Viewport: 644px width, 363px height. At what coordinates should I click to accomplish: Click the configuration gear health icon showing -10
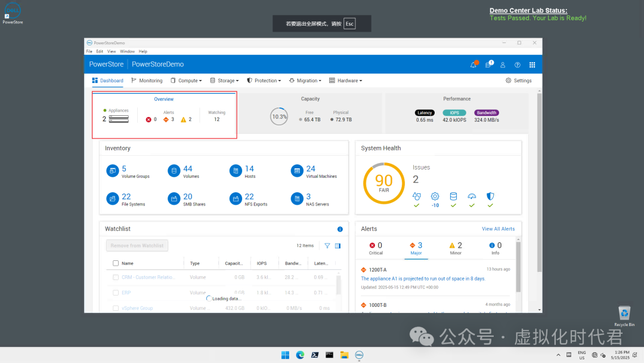click(x=435, y=196)
